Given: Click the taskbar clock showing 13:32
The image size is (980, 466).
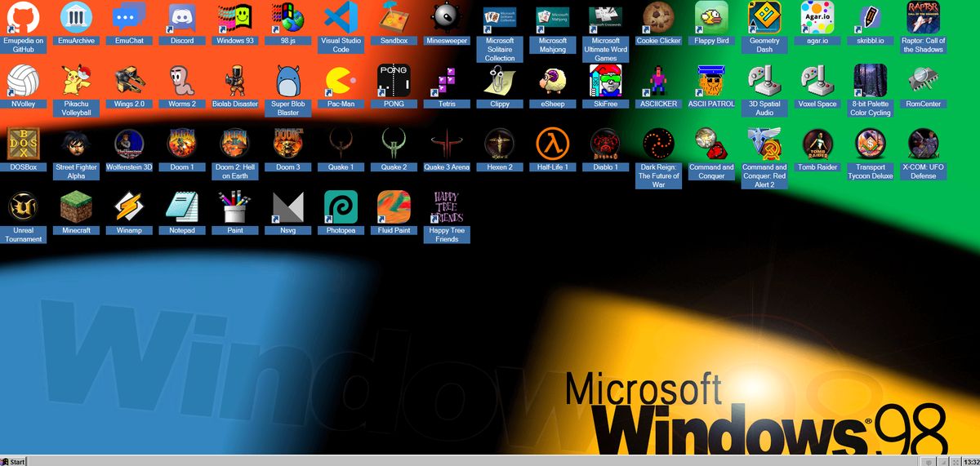Looking at the screenshot, I should pos(971,461).
